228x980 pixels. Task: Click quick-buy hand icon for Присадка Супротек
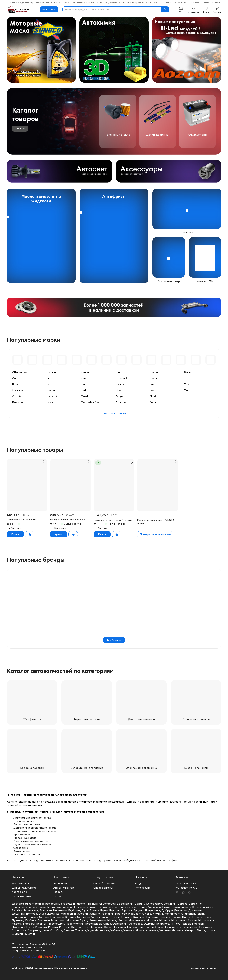117,534
